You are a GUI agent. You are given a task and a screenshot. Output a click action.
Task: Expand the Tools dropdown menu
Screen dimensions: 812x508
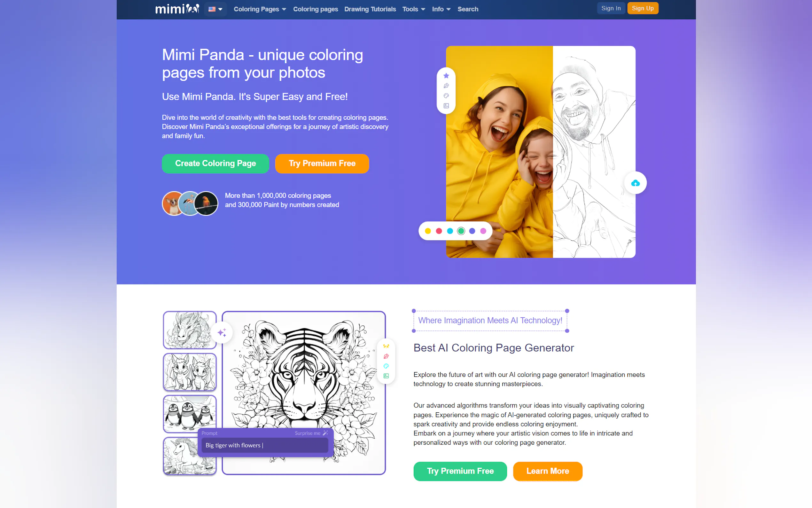point(414,9)
